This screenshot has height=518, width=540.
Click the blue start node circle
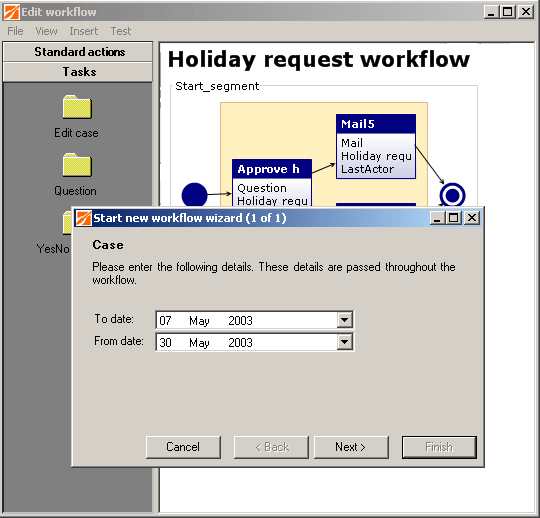pyautogui.click(x=194, y=195)
